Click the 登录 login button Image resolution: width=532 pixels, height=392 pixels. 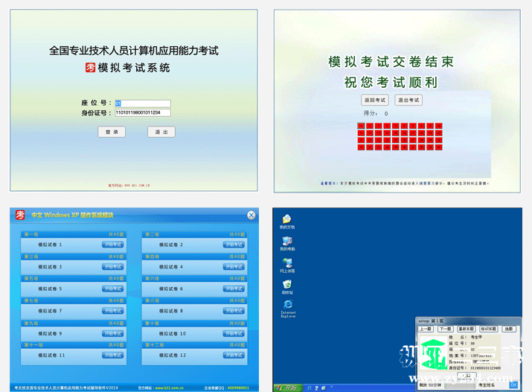[112, 132]
